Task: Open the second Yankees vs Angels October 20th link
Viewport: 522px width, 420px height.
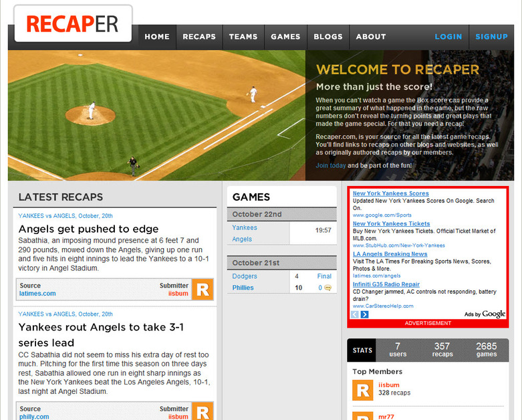Action: [66, 314]
